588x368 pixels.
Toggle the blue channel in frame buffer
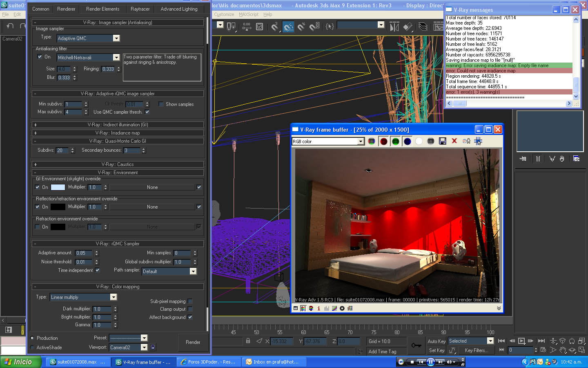[x=407, y=141]
